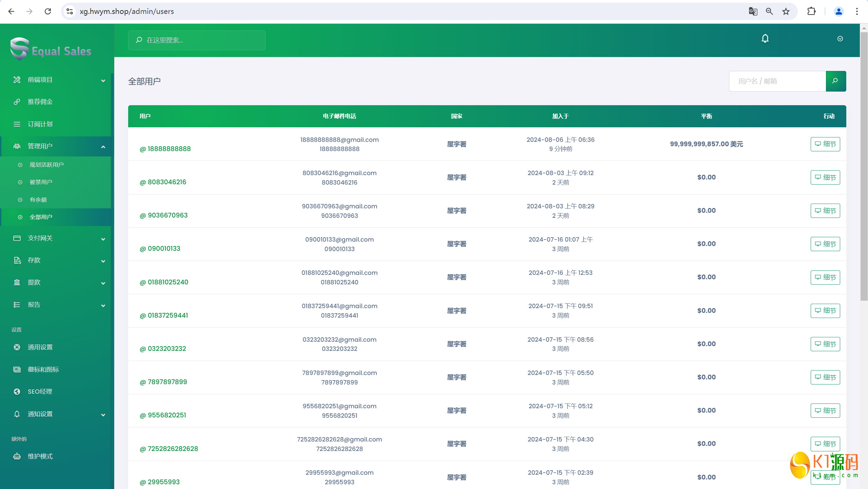Image resolution: width=868 pixels, height=489 pixels.
Task: Click the 维护模式 robot icon in the sidebar
Action: [x=17, y=456]
